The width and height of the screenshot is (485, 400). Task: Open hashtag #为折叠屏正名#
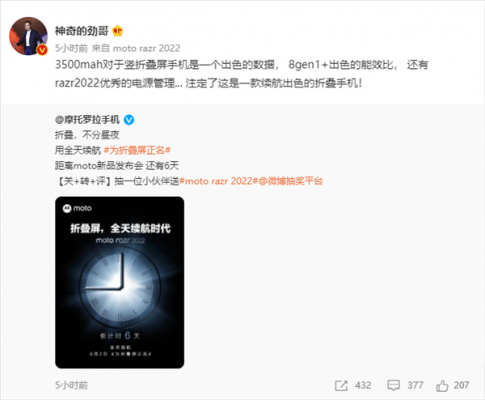137,150
